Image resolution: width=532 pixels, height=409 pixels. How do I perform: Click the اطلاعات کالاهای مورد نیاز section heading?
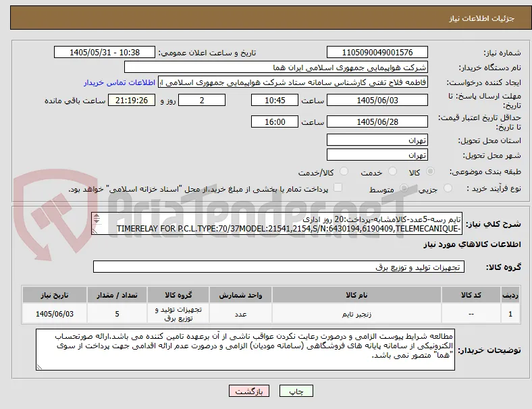pyautogui.click(x=472, y=244)
